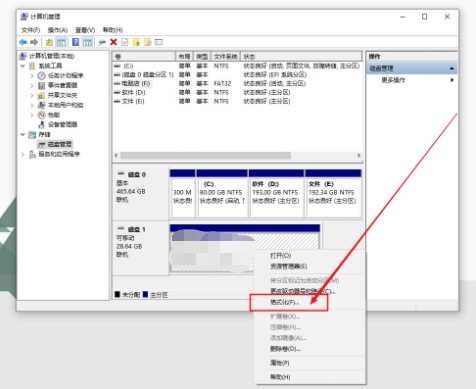Expand the Shared Folders (共享文件夹) node
The image size is (476, 389).
coord(32,95)
